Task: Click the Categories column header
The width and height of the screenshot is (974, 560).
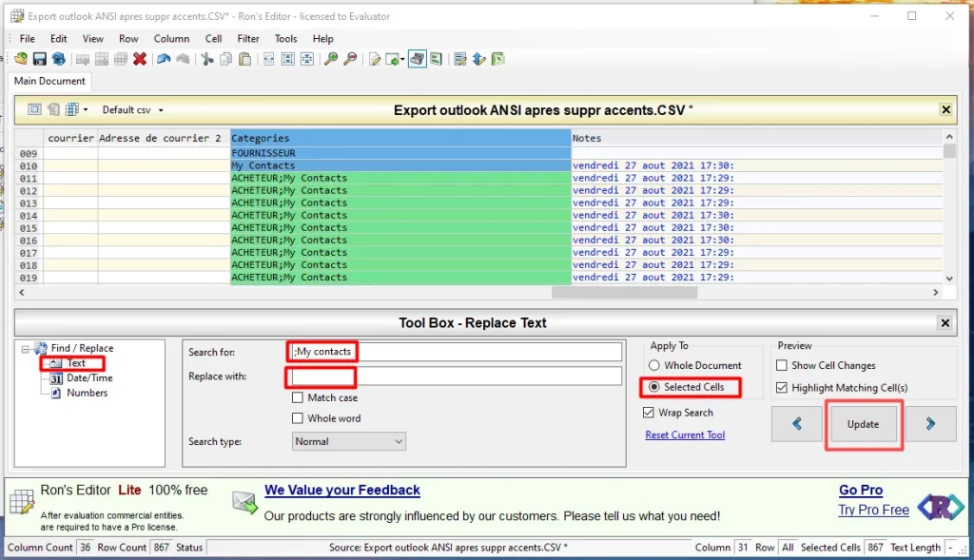Action: coord(400,138)
